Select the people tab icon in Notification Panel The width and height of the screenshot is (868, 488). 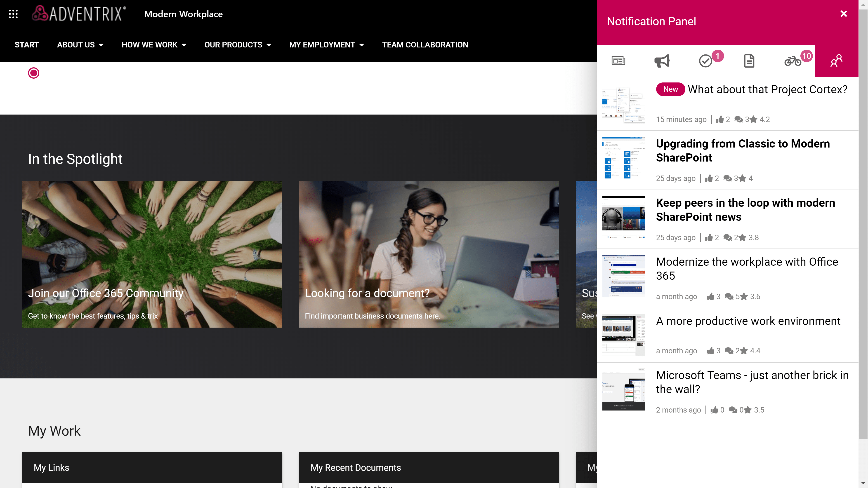click(836, 61)
